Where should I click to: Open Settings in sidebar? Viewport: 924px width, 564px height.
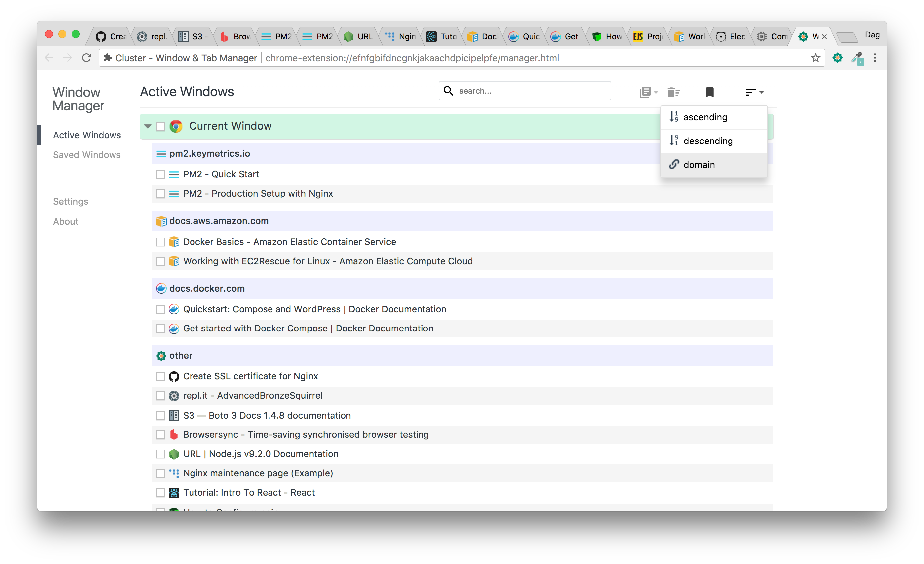click(70, 202)
